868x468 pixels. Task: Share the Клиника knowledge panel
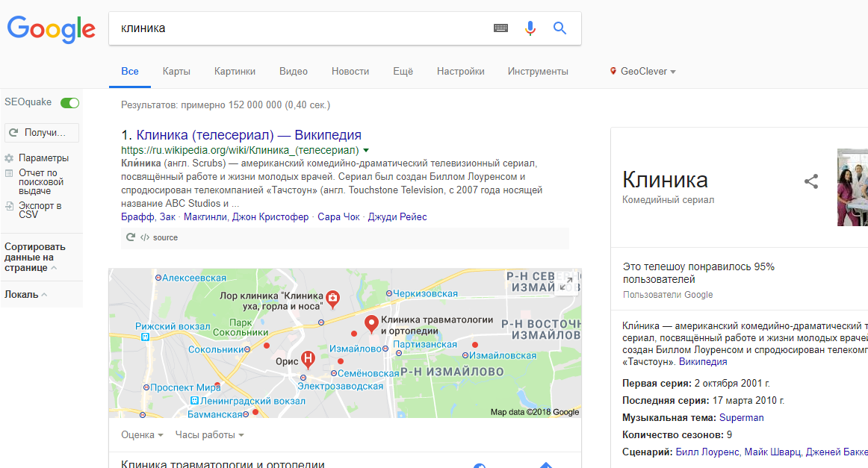[x=811, y=181]
